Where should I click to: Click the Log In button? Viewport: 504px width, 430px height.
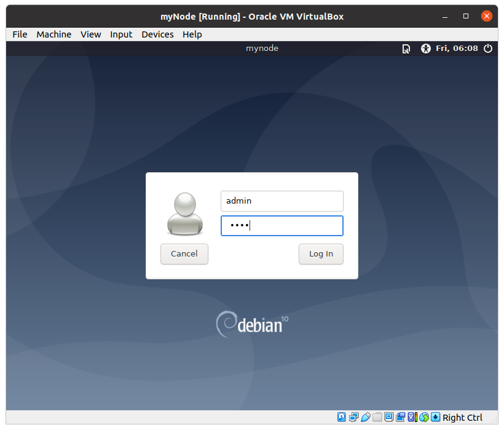click(321, 253)
